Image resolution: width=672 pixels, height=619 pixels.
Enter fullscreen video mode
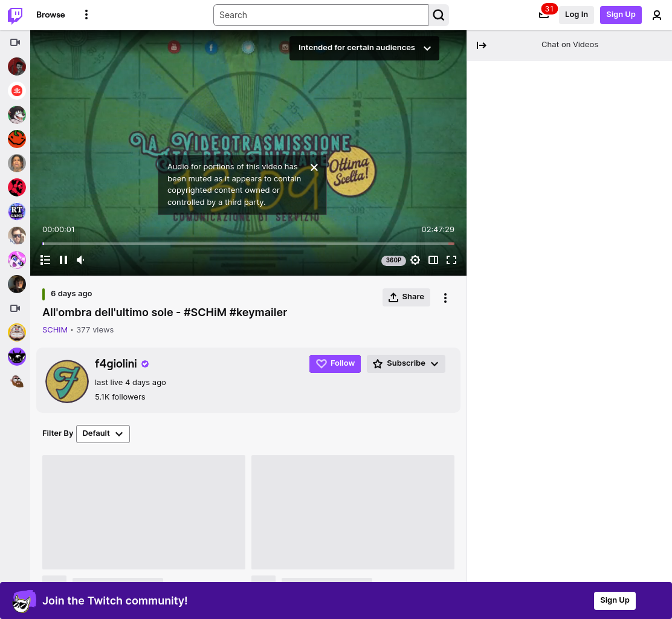451,260
